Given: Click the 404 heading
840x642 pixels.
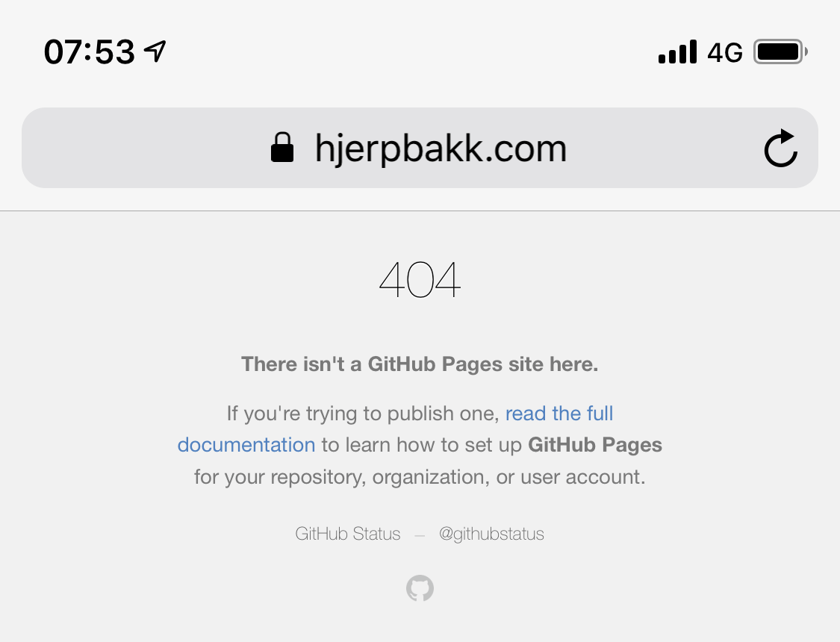Looking at the screenshot, I should coord(420,279).
